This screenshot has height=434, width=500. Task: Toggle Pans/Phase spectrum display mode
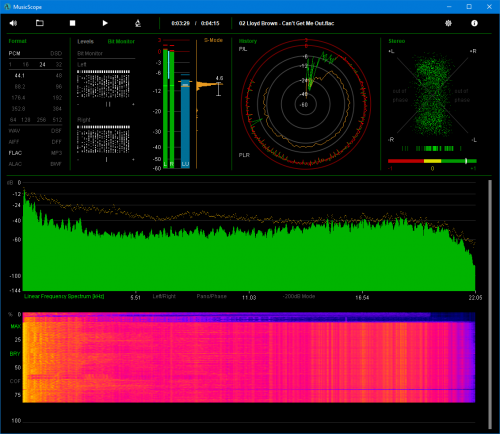pos(212,296)
